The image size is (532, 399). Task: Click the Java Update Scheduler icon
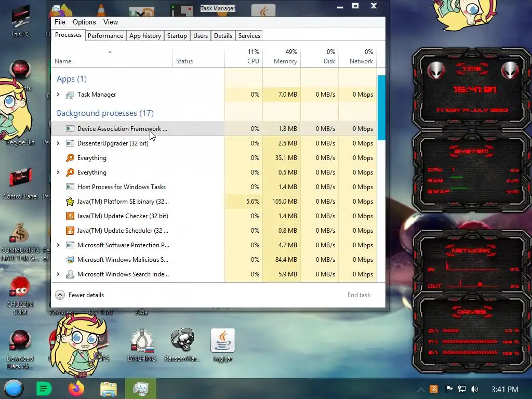pos(70,231)
